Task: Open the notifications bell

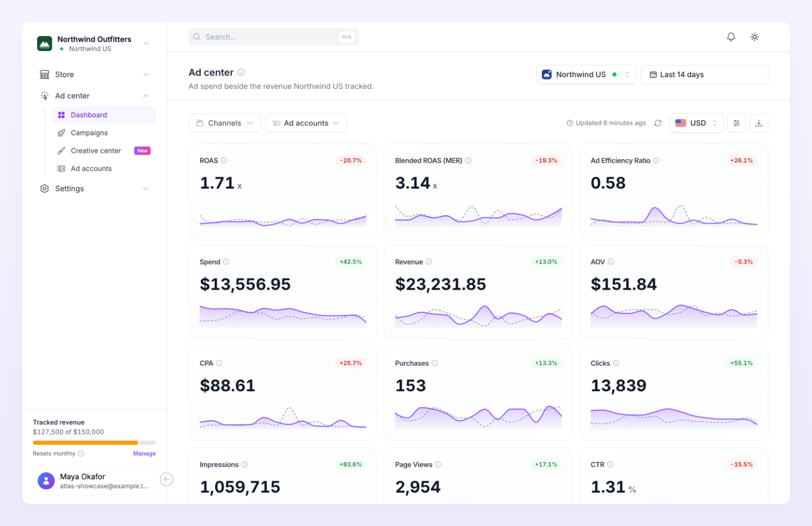Action: [731, 37]
